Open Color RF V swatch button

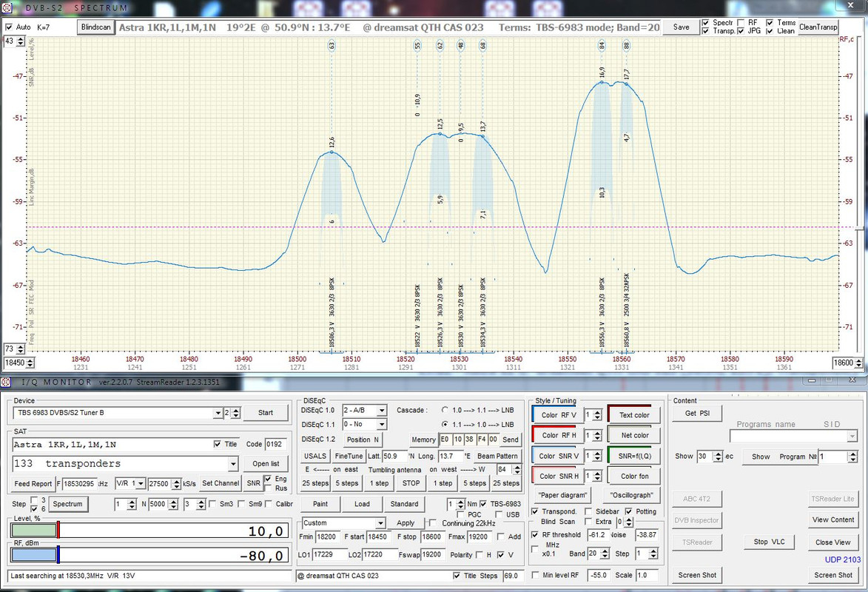pos(557,415)
